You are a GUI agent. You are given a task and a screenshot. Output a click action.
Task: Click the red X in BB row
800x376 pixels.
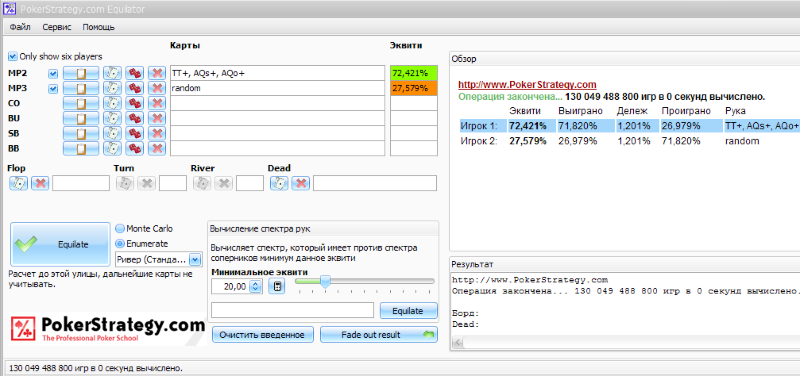[x=157, y=148]
